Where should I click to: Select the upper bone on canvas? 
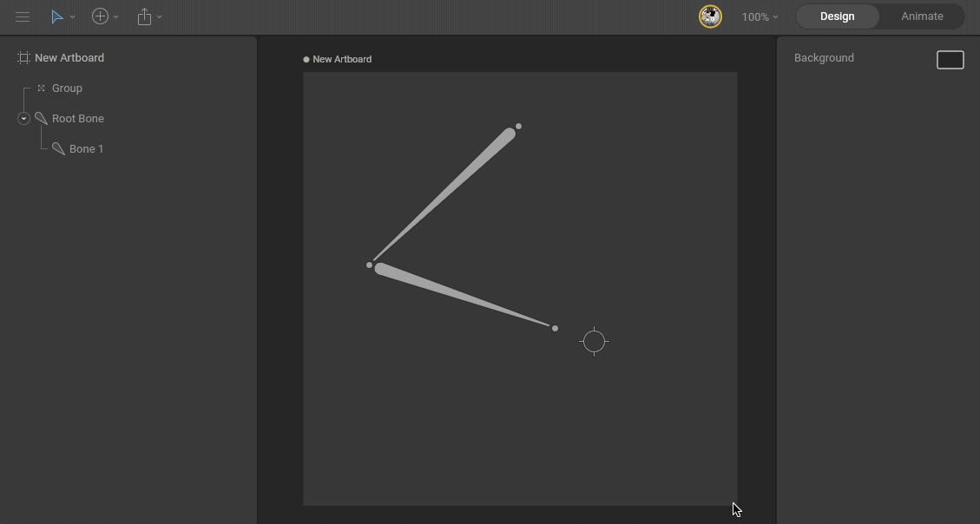457,185
